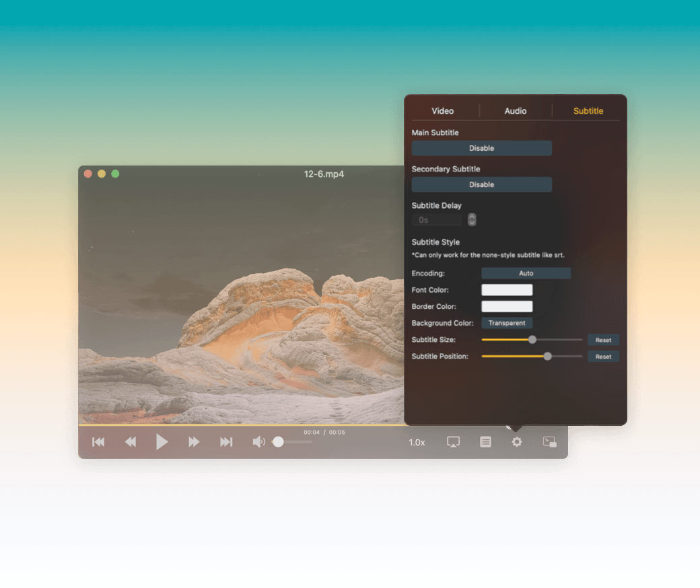This screenshot has height=588, width=700.
Task: Disable the Main Subtitle
Action: point(481,148)
